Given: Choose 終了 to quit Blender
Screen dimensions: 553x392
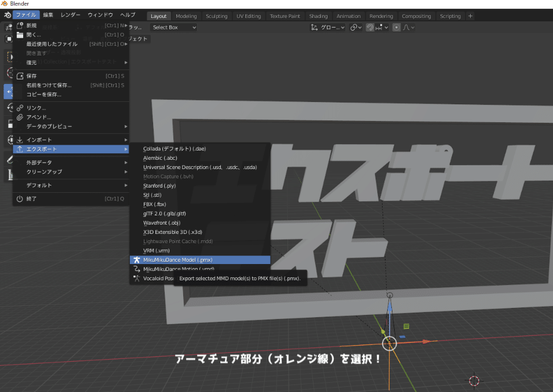Looking at the screenshot, I should coord(71,199).
